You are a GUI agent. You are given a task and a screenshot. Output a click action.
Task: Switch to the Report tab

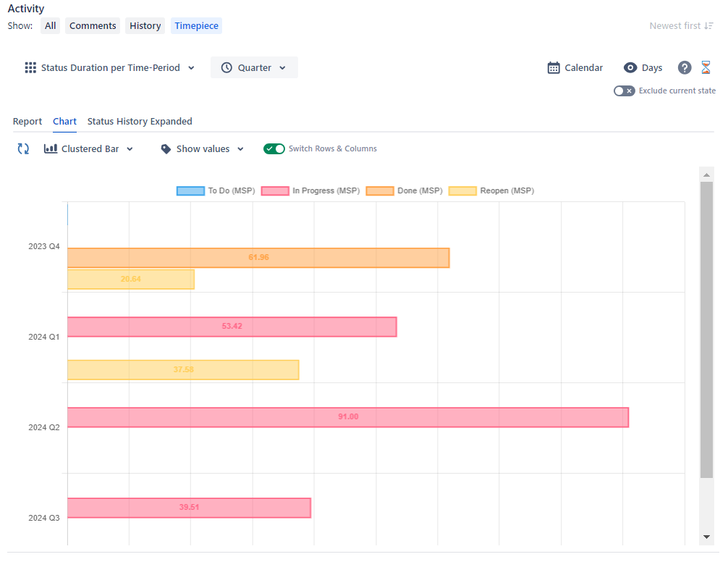[27, 121]
